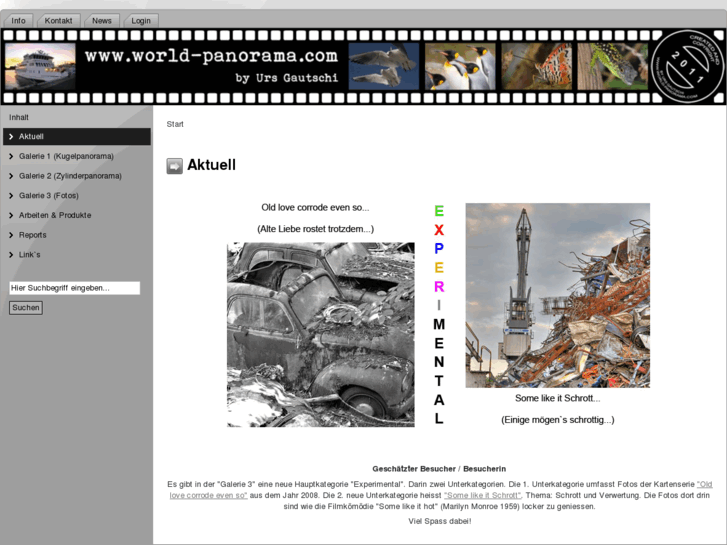Click the Inhalt sidebar heading
Viewport: 727px width, 545px height.
coord(19,117)
